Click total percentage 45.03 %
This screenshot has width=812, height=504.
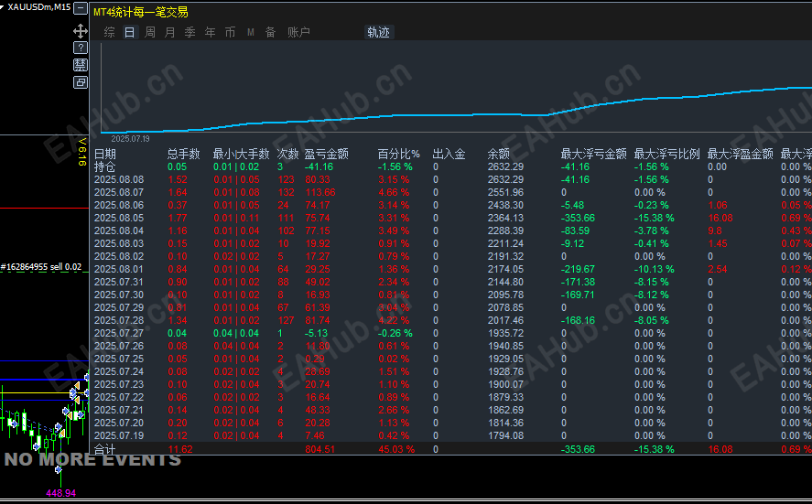[x=396, y=449]
